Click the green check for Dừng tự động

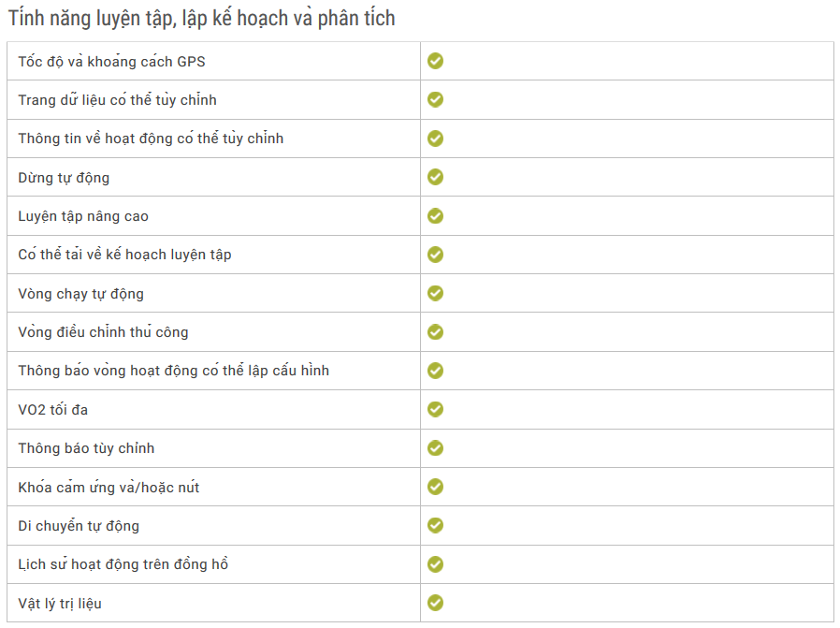pyautogui.click(x=435, y=177)
